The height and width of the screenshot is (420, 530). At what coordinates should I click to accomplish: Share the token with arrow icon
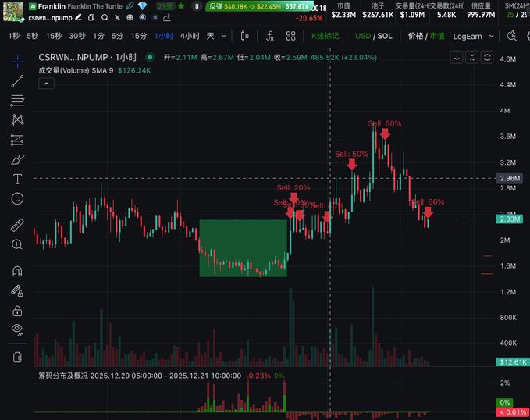(166, 18)
